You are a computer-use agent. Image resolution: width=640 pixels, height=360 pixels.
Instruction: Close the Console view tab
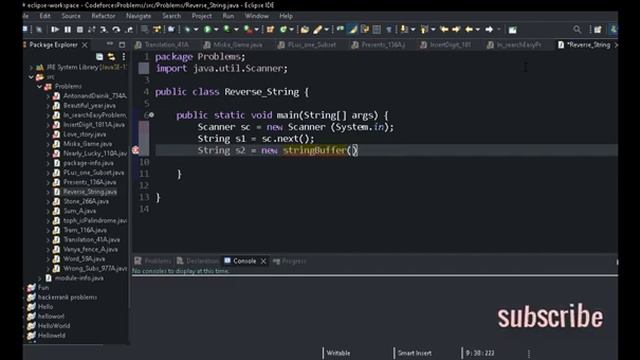264,261
